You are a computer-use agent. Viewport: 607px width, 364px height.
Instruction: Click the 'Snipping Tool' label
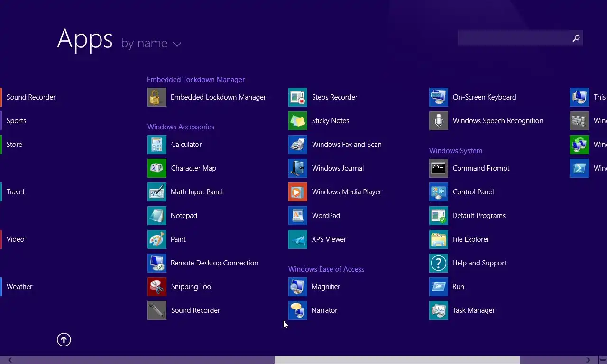coord(192,287)
